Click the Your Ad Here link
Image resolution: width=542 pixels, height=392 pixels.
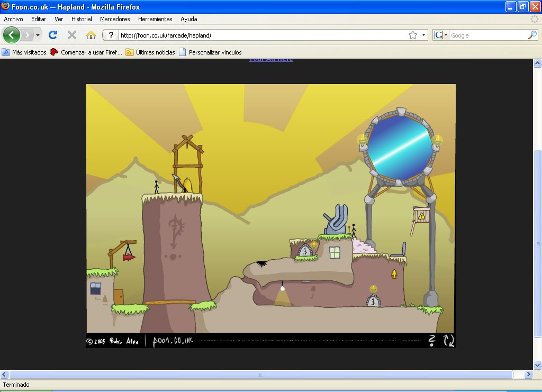point(271,59)
